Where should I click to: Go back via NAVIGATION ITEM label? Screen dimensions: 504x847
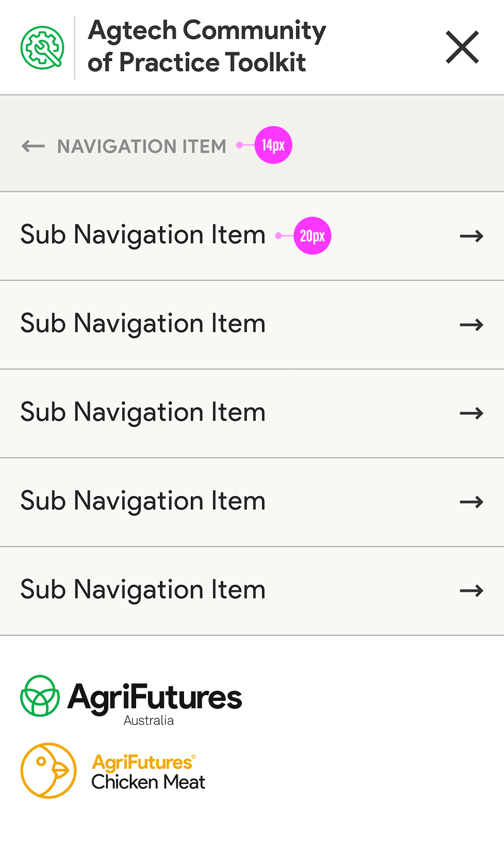[x=142, y=146]
